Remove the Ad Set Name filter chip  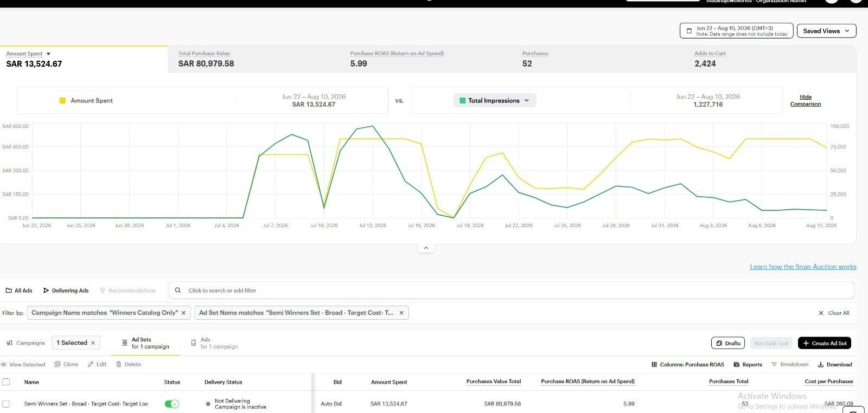click(x=401, y=313)
